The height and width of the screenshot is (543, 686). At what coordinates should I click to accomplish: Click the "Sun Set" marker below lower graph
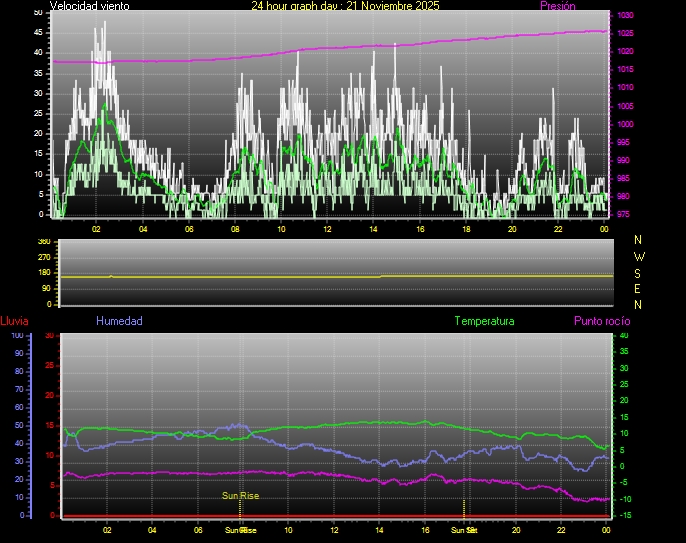tap(463, 529)
